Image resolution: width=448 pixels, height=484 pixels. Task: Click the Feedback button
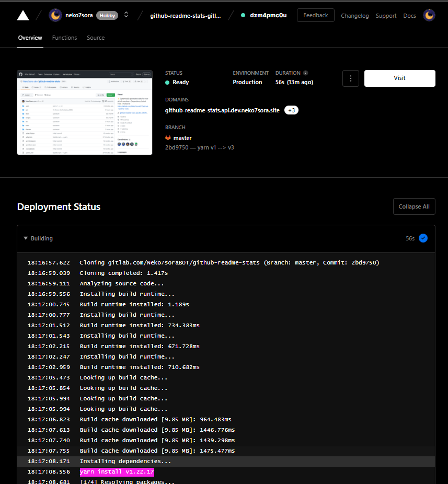coord(316,15)
